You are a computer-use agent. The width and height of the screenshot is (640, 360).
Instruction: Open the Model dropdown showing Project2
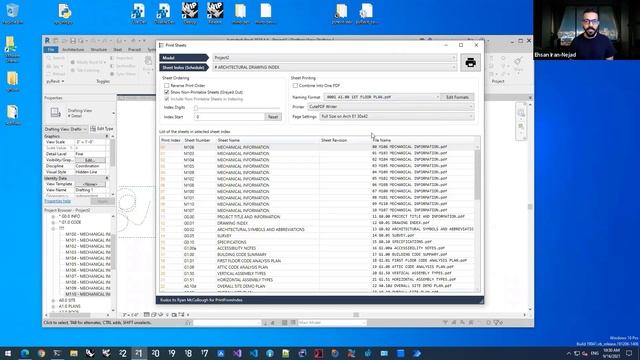[x=334, y=58]
